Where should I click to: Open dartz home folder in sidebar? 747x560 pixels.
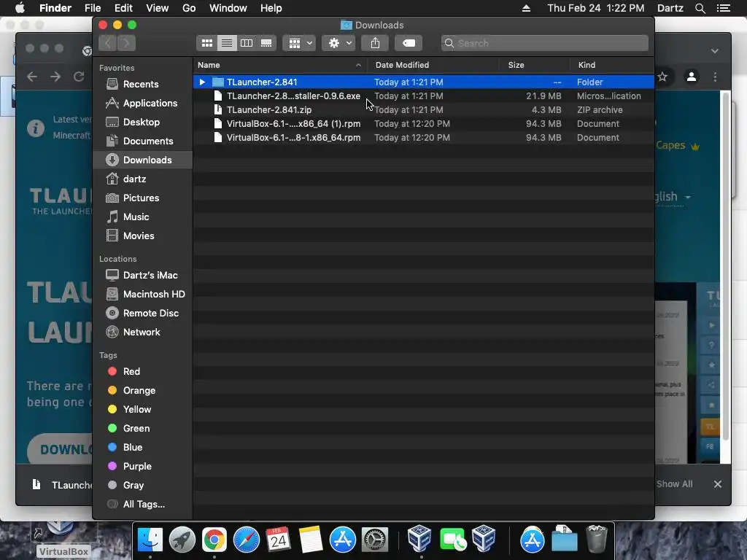[x=142, y=179]
